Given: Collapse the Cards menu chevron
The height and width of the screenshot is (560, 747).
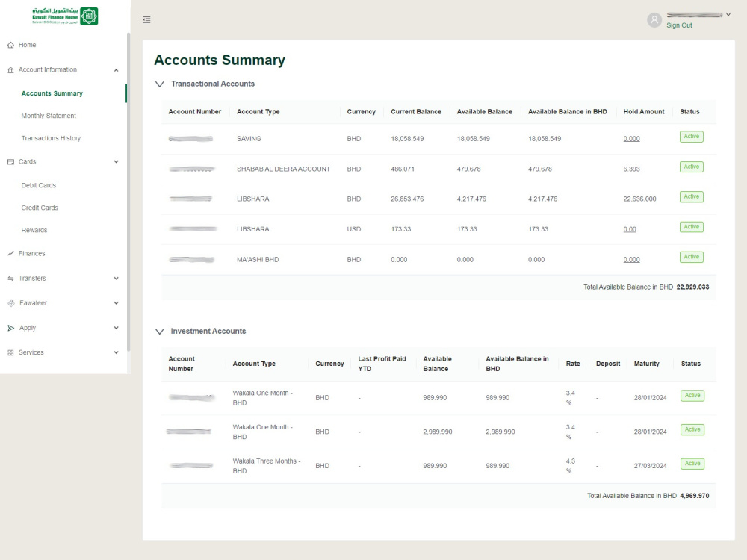Looking at the screenshot, I should click(116, 161).
